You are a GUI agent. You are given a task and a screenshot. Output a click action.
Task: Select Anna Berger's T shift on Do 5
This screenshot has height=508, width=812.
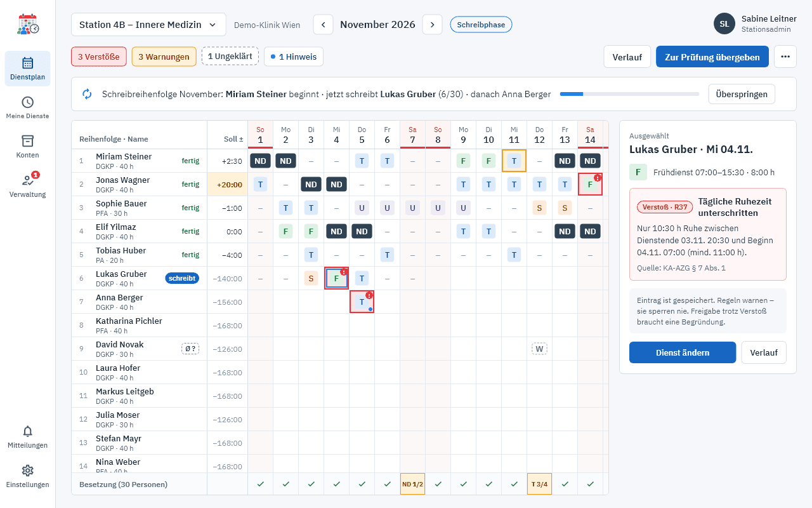tap(362, 302)
